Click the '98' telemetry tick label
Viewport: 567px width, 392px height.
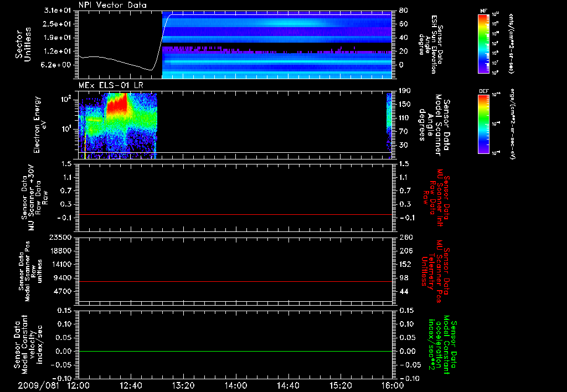tap(404, 278)
